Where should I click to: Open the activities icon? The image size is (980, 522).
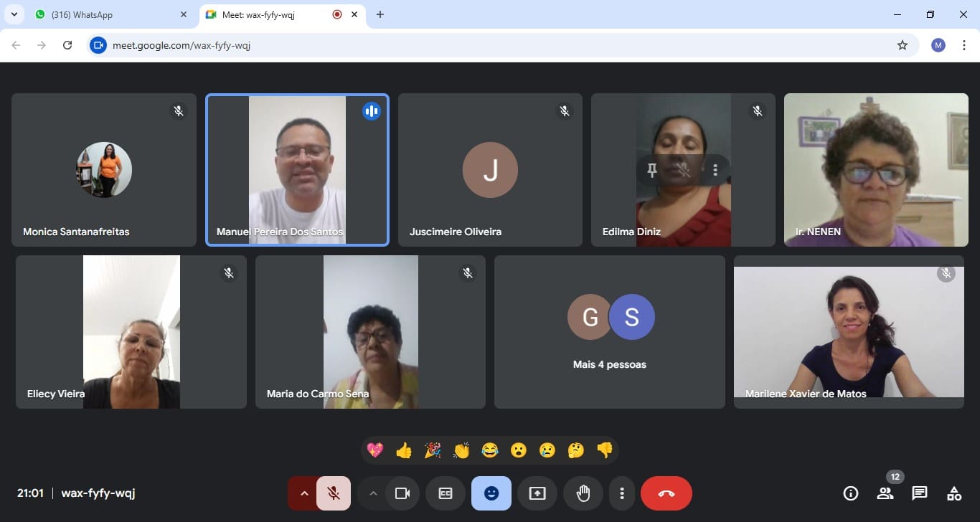pyautogui.click(x=953, y=493)
